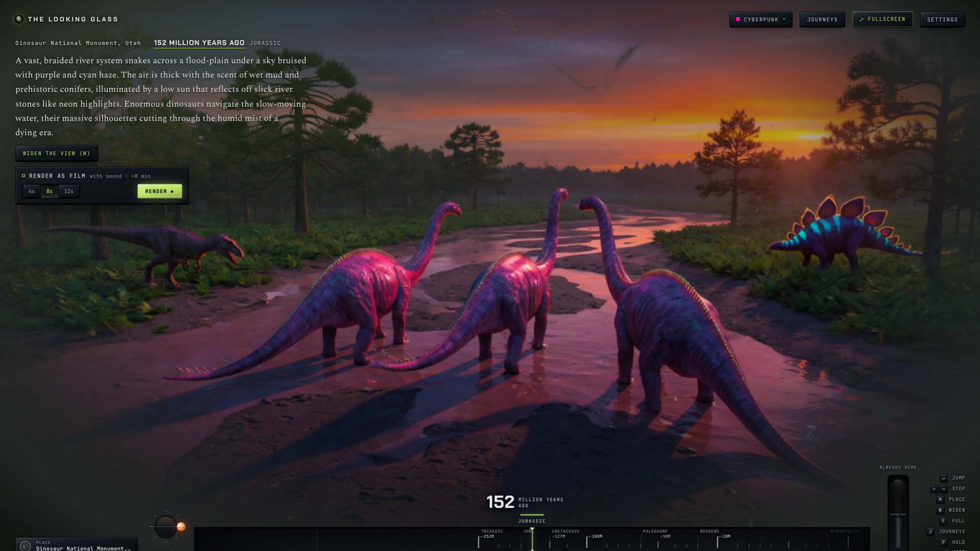
Task: Click the W key Widen shortcut icon
Action: (x=940, y=510)
